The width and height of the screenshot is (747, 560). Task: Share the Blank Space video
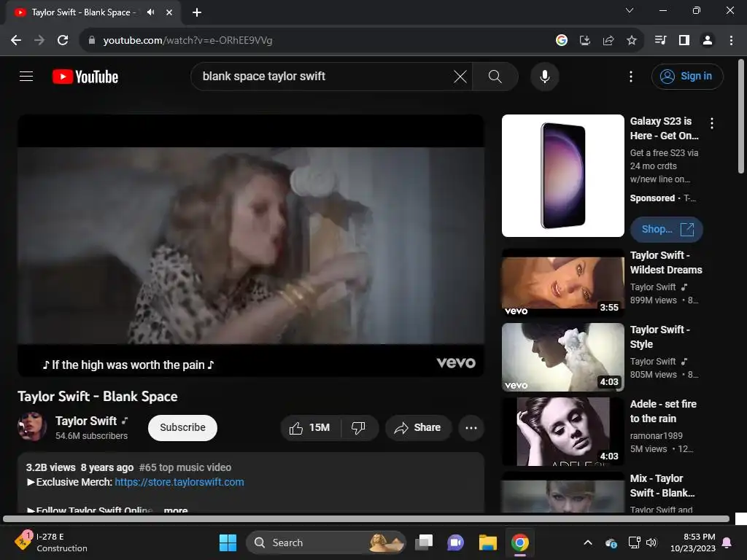coord(417,427)
